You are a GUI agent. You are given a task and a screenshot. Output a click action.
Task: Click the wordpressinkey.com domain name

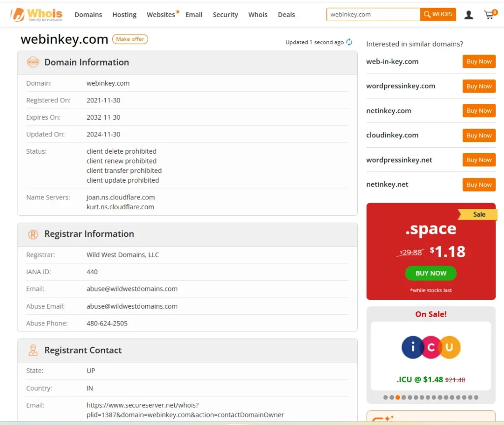pos(401,86)
